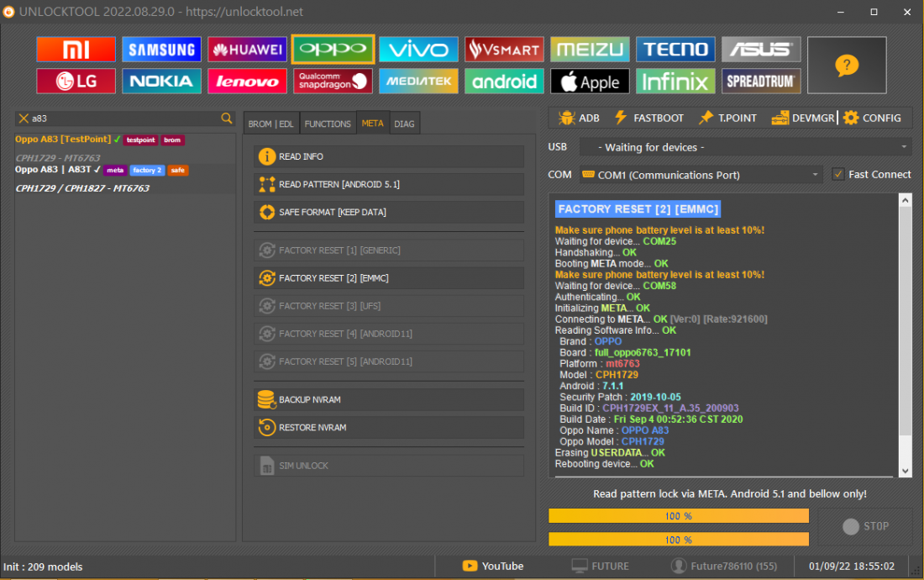Click the FACTORY RESET [2] [EMMC] log header
The height and width of the screenshot is (580, 924).
click(x=638, y=209)
